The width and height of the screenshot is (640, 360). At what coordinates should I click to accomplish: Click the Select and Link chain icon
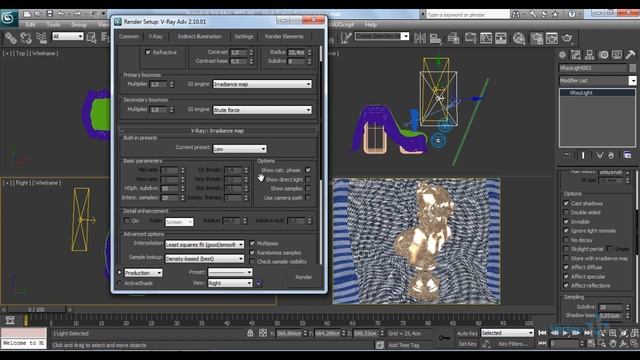click(11, 38)
